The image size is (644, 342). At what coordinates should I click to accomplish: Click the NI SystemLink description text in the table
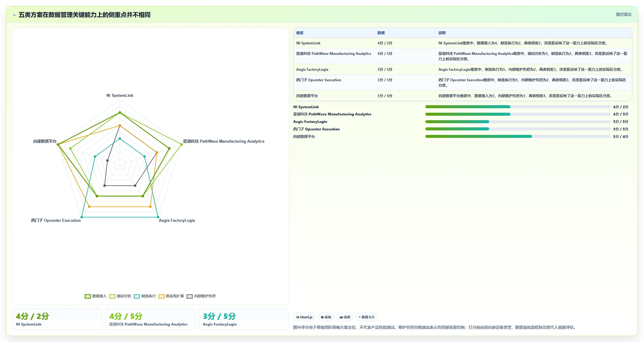(x=523, y=43)
